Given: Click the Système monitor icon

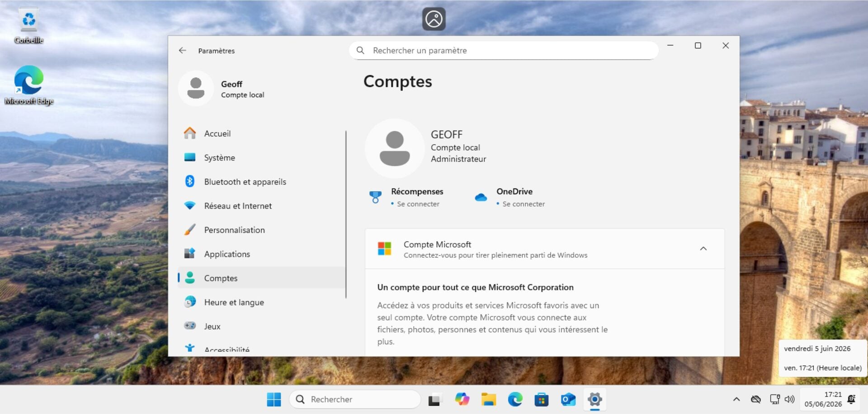Looking at the screenshot, I should [x=190, y=157].
